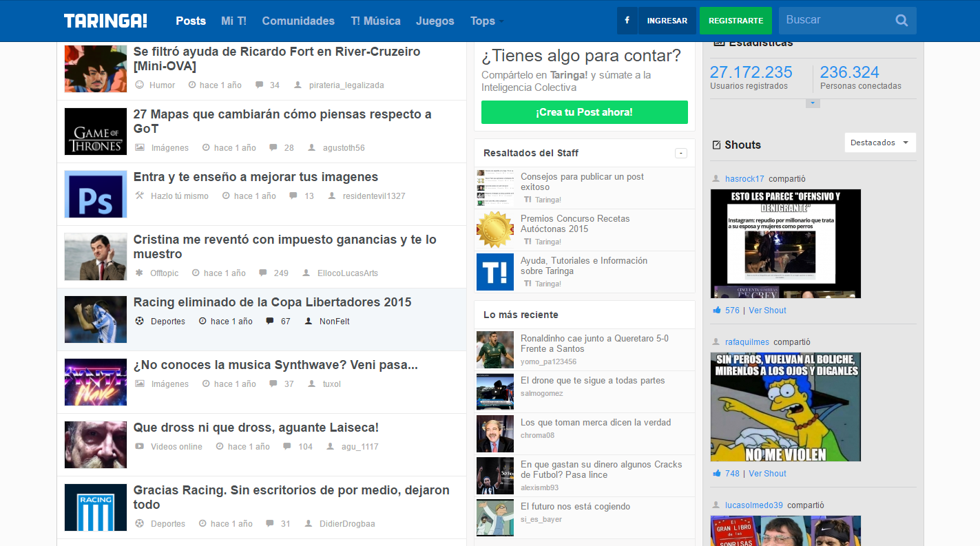Open post 27 Mapas que cambiarán GoT

pos(282,121)
